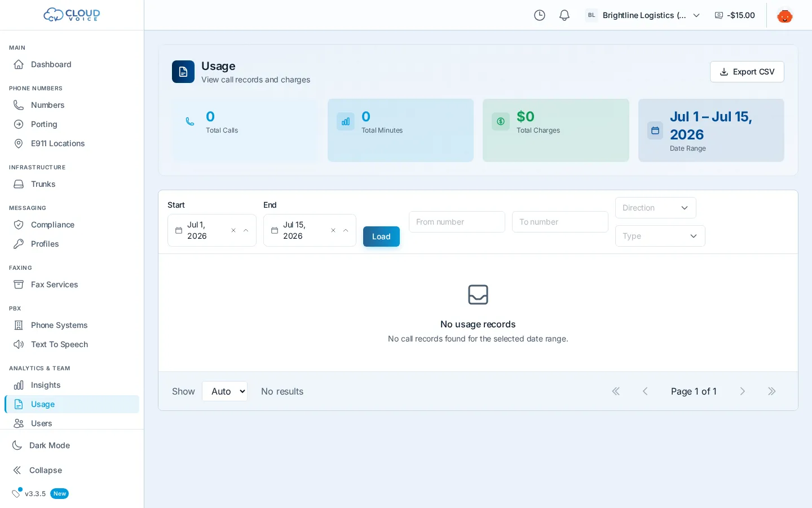Open the Users page
The image size is (812, 508).
point(72,423)
